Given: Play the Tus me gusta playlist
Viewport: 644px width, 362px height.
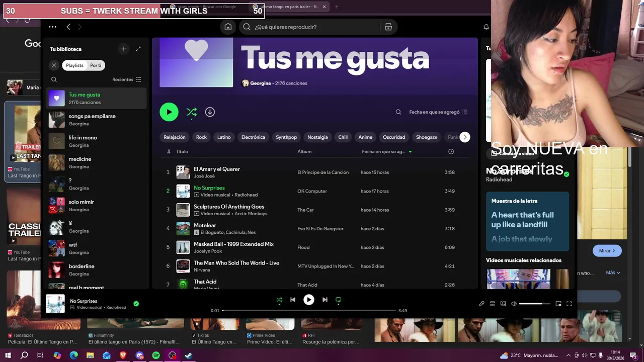Looking at the screenshot, I should (x=169, y=112).
